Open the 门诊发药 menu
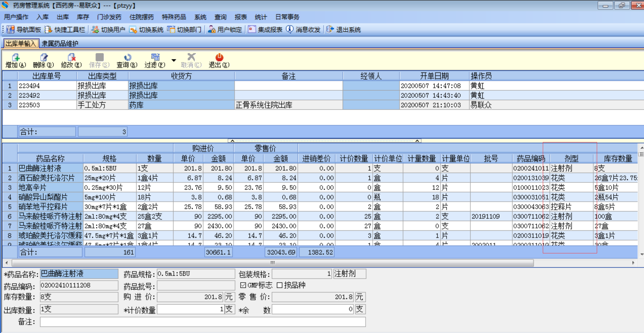 coord(109,17)
